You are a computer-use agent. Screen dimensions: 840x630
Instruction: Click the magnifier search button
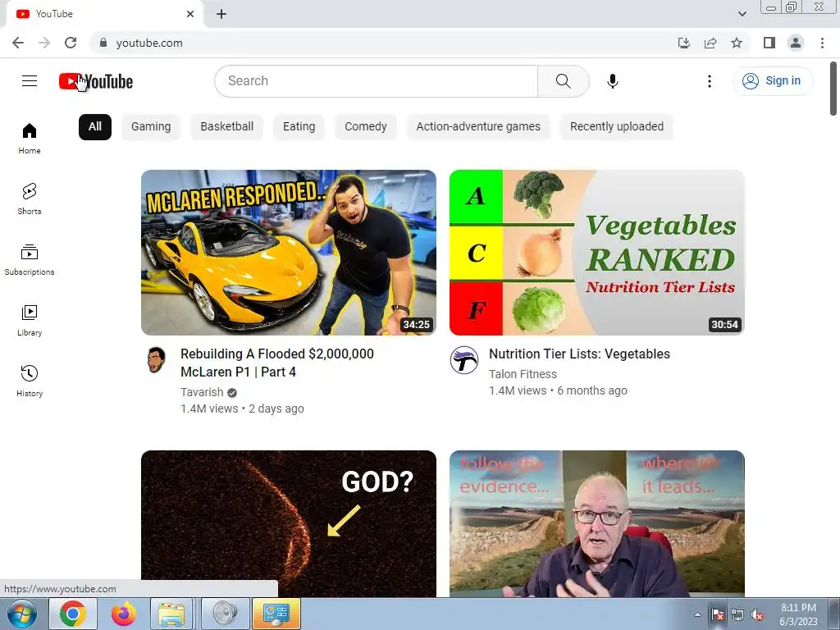pyautogui.click(x=563, y=81)
